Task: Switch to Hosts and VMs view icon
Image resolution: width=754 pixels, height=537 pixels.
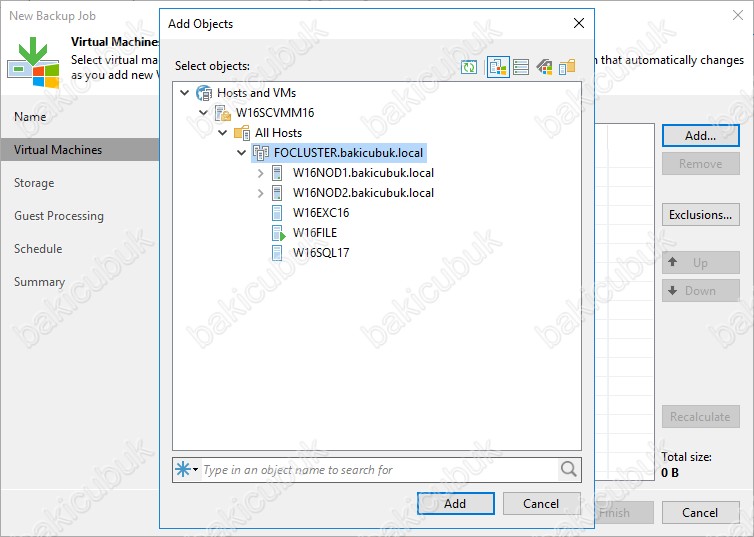Action: [498, 67]
